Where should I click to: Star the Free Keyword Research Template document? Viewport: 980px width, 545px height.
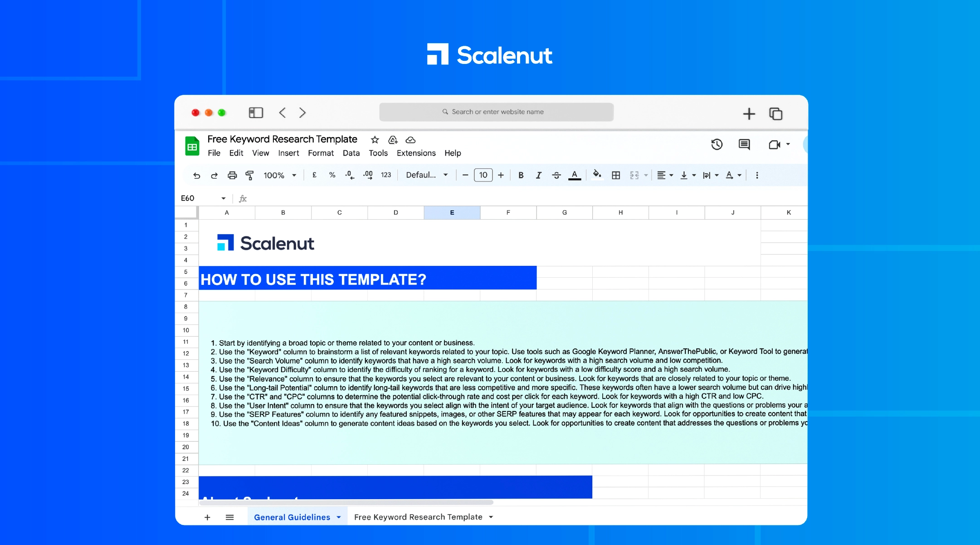point(375,140)
